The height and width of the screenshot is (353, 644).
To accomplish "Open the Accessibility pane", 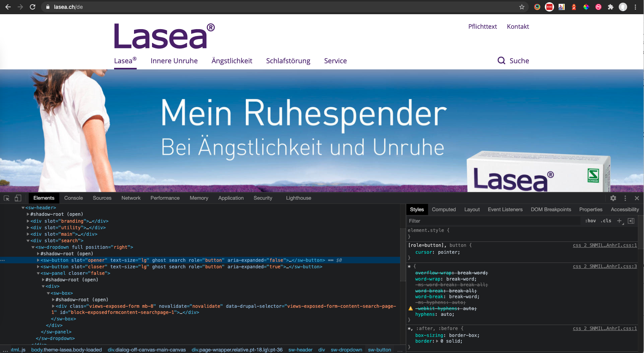I will tap(624, 210).
